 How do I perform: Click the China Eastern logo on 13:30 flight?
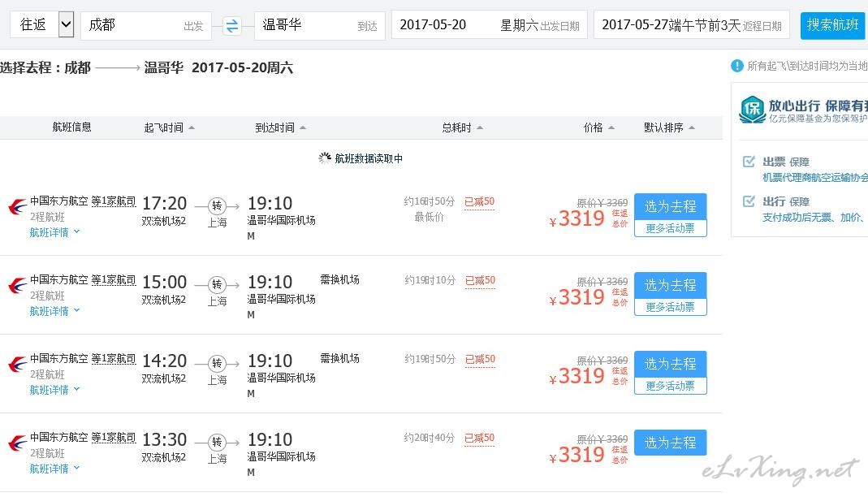click(x=16, y=443)
